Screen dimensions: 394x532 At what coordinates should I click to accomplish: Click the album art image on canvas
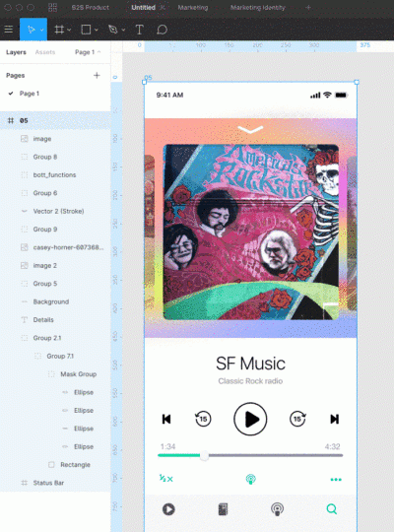tap(251, 233)
